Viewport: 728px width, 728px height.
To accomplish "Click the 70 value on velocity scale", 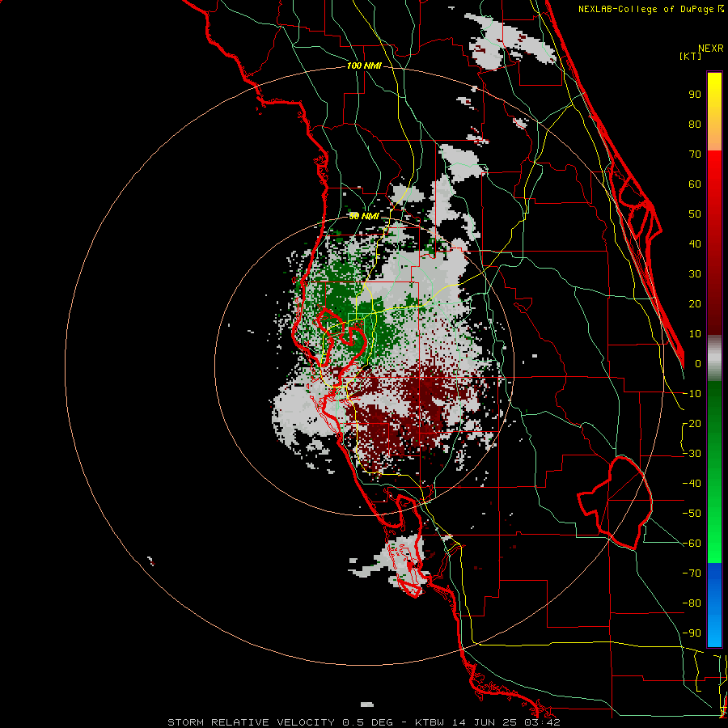I will point(695,154).
